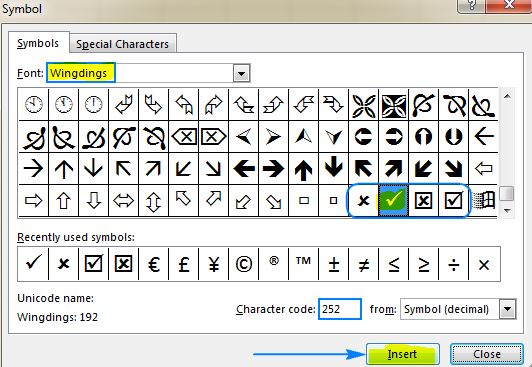Pick the plain x mark in the symbol grid
Screen dimensions: 532x367
pyautogui.click(x=363, y=200)
